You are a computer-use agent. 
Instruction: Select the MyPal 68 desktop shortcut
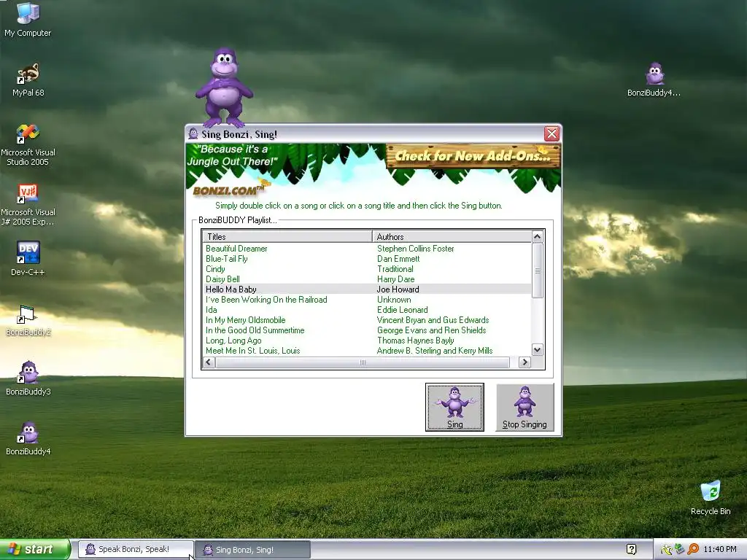[x=28, y=80]
